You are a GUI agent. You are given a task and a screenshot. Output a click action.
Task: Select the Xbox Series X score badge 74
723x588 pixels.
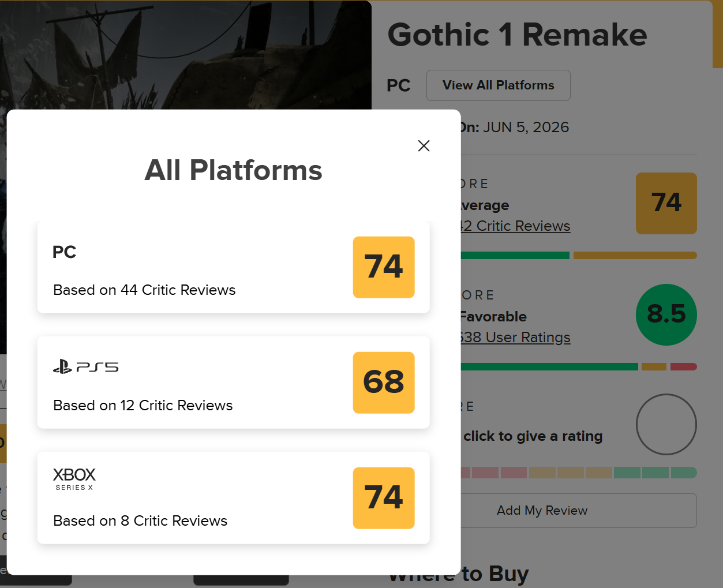[384, 498]
